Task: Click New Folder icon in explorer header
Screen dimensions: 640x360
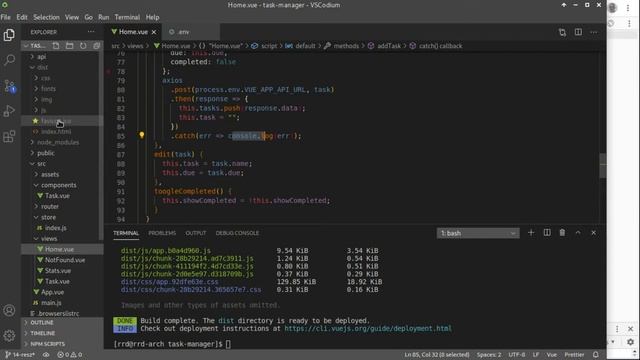Action: click(x=69, y=46)
